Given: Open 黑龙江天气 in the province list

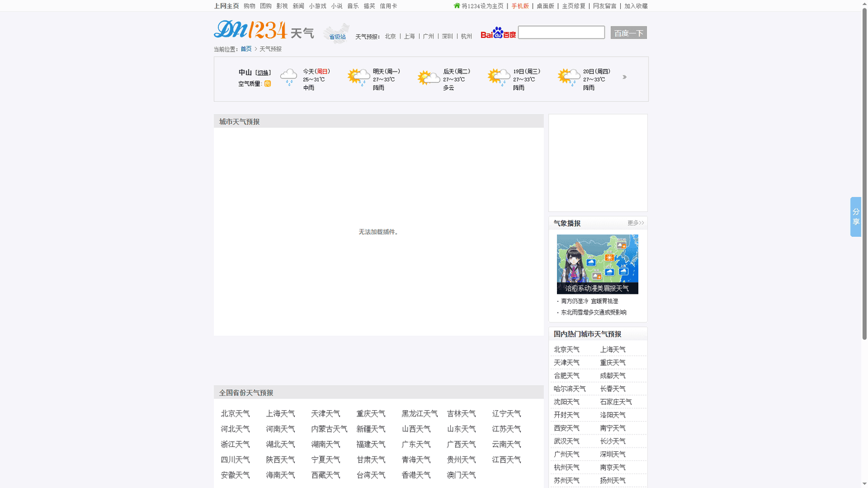Looking at the screenshot, I should (420, 414).
